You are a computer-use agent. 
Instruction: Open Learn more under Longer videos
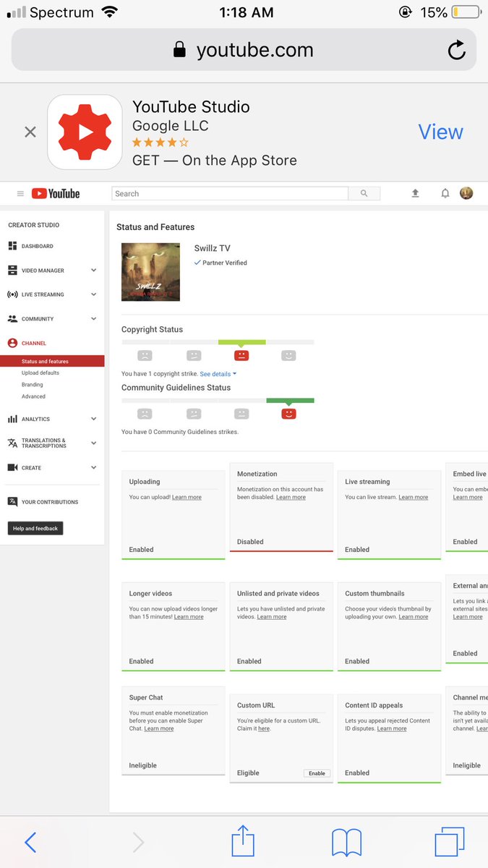tap(189, 617)
